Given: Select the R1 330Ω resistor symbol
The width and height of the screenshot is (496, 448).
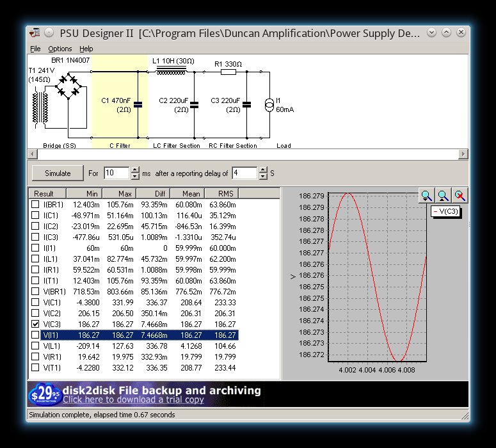Looking at the screenshot, I should pyautogui.click(x=228, y=72).
